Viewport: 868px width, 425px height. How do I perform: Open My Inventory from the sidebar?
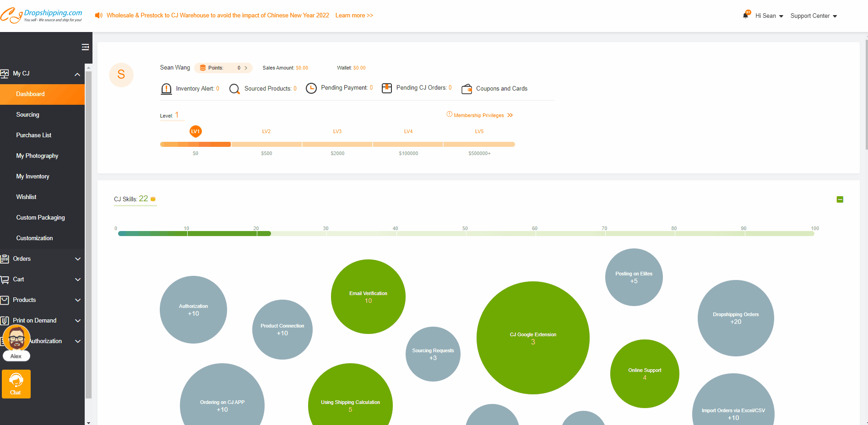(x=33, y=177)
